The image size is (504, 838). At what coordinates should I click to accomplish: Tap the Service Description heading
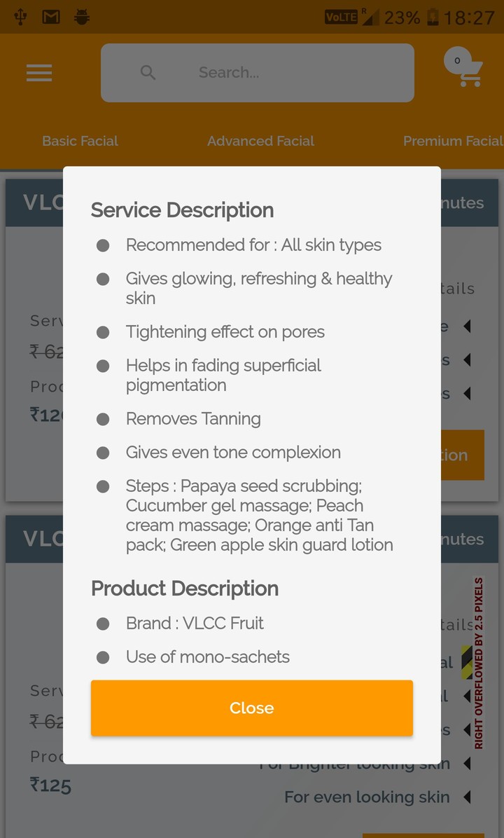182,210
